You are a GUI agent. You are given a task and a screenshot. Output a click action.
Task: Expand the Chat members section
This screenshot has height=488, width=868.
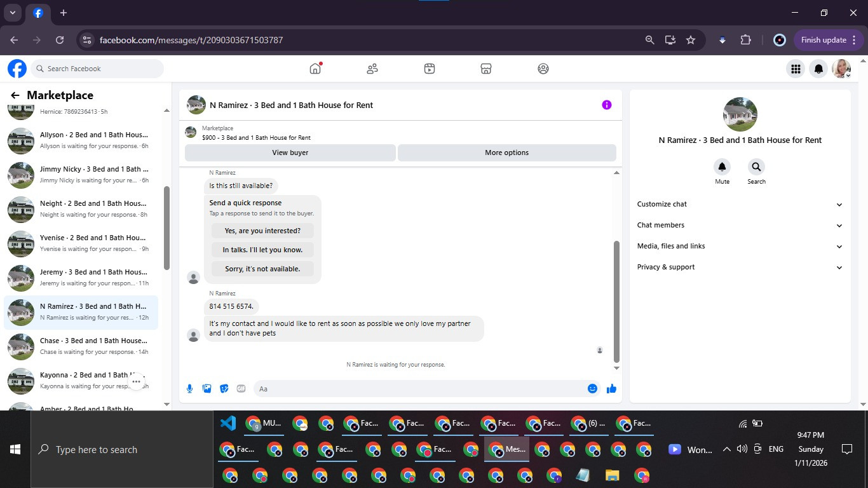[740, 225]
